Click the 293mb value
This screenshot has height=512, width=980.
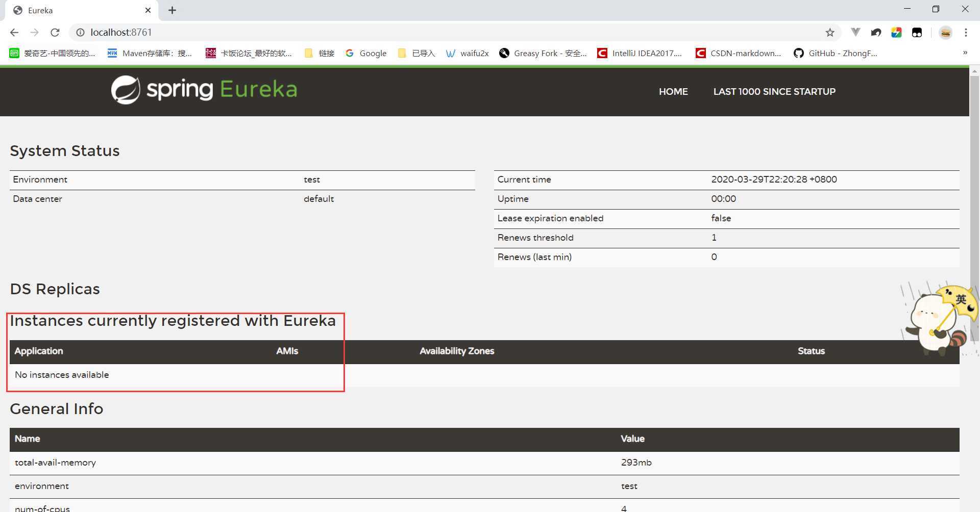click(x=636, y=463)
